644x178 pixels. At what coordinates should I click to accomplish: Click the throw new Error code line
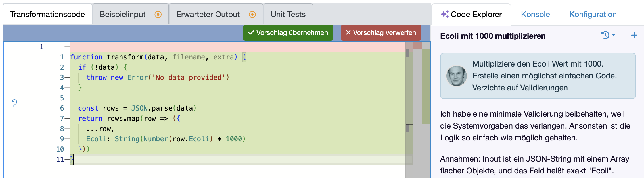(158, 78)
